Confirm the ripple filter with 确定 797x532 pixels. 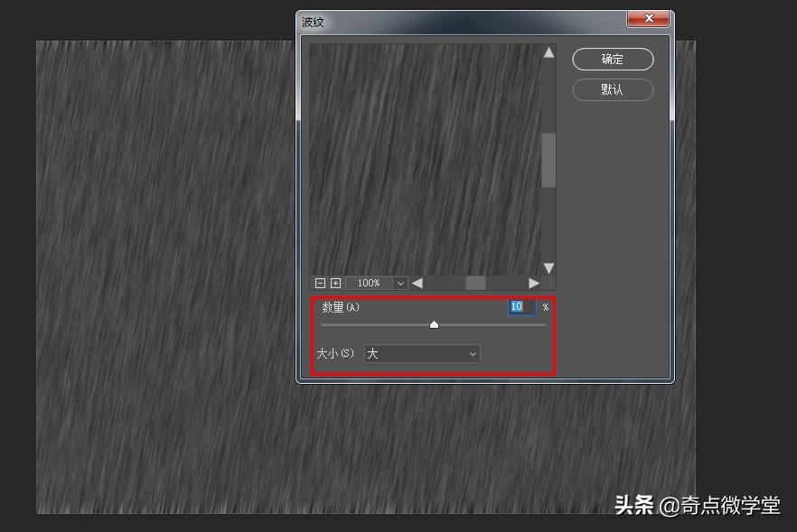[x=613, y=59]
